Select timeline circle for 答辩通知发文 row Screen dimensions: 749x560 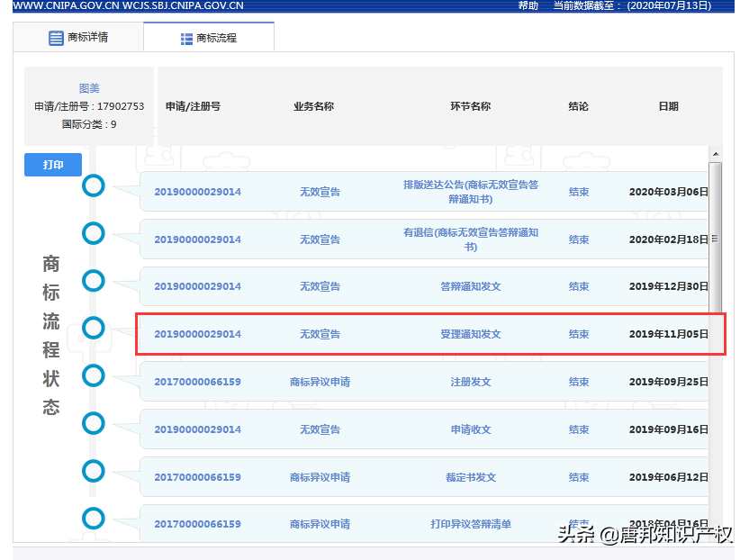(x=94, y=280)
